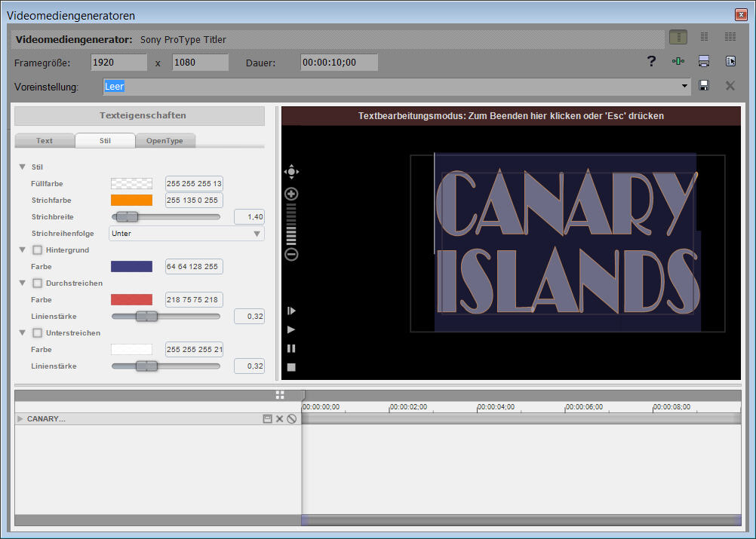Click the zoom in plus icon in preview
This screenshot has width=756, height=539.
[291, 194]
